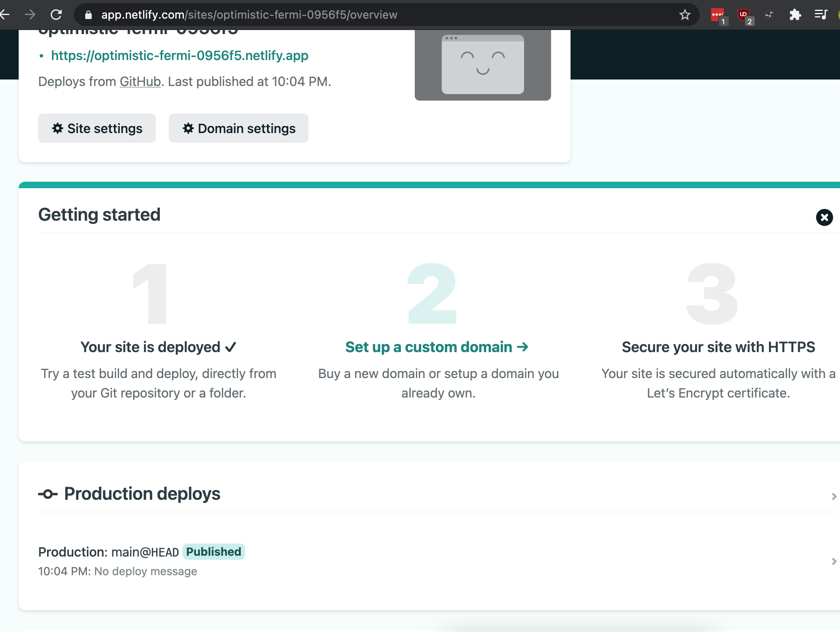Open the Extensions puzzle piece menu
The width and height of the screenshot is (840, 632).
(795, 15)
